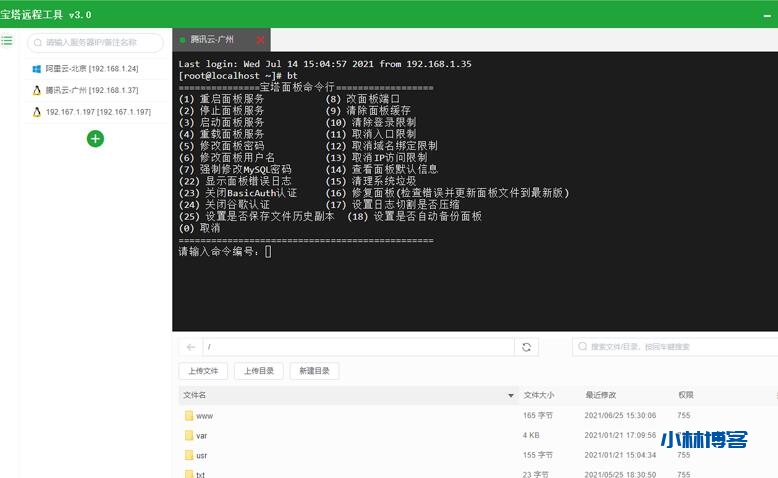Add a new server with green plus
The width and height of the screenshot is (778, 478).
[95, 138]
